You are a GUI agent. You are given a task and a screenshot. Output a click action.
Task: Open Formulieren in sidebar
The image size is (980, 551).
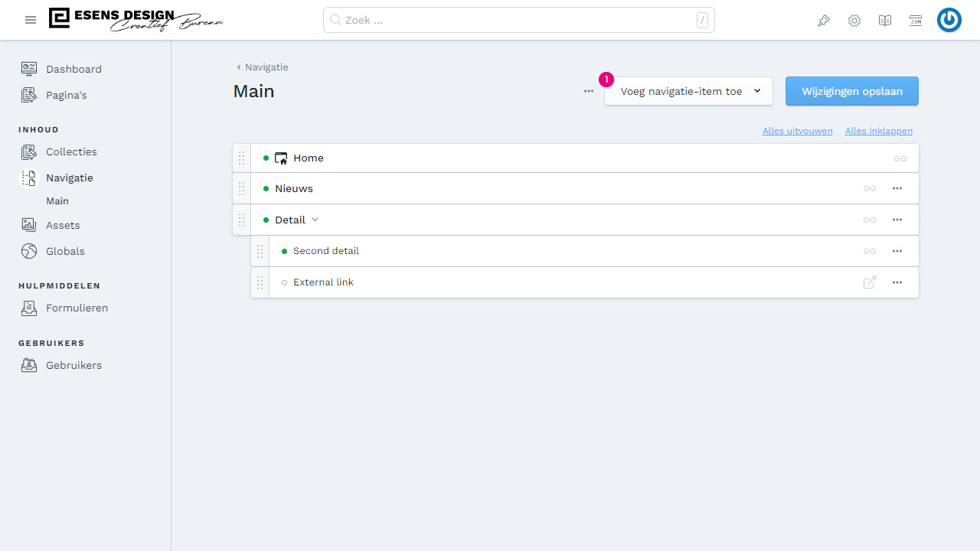coord(77,308)
